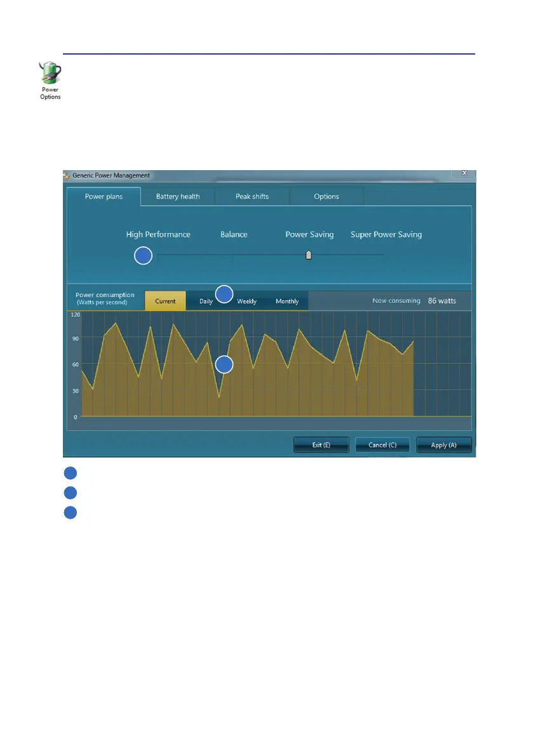Click the Generic Power Management title bar icon
533x756 pixels.
tap(67, 176)
